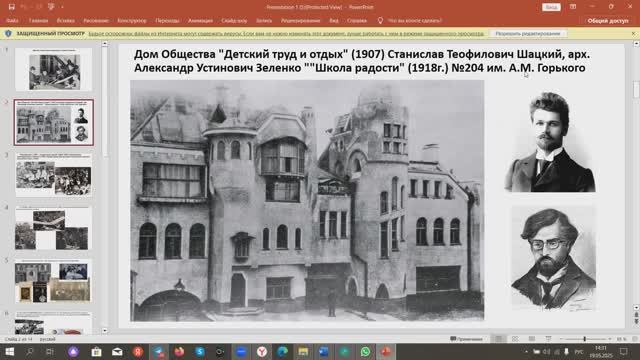The image size is (640, 360).
Task: Select slide 4 thumbnail
Action: [53, 228]
